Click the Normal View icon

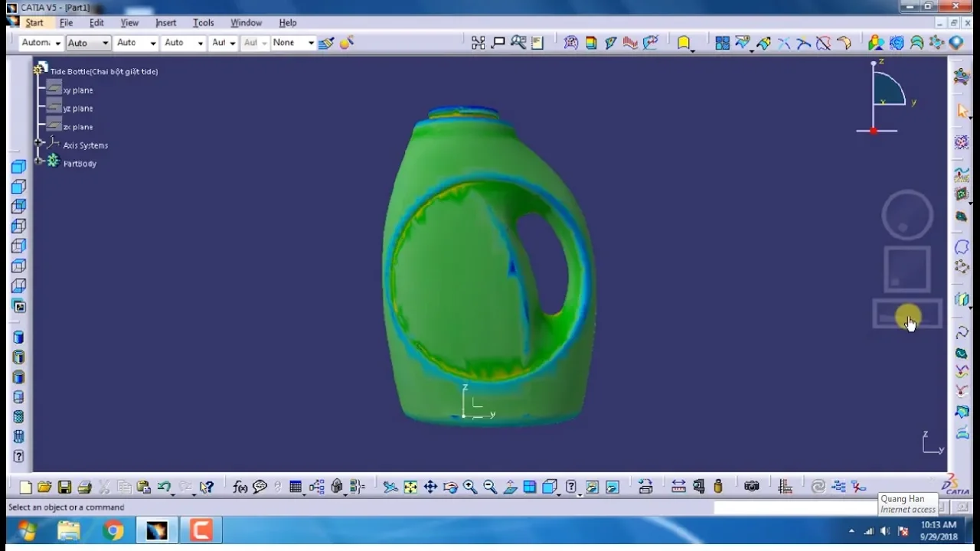click(x=510, y=487)
